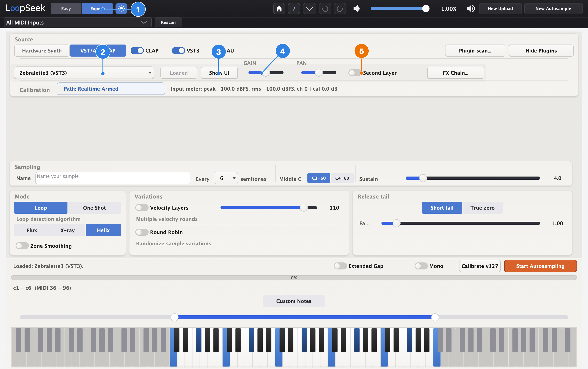
Task: Enable the Second Layer toggle
Action: point(355,73)
